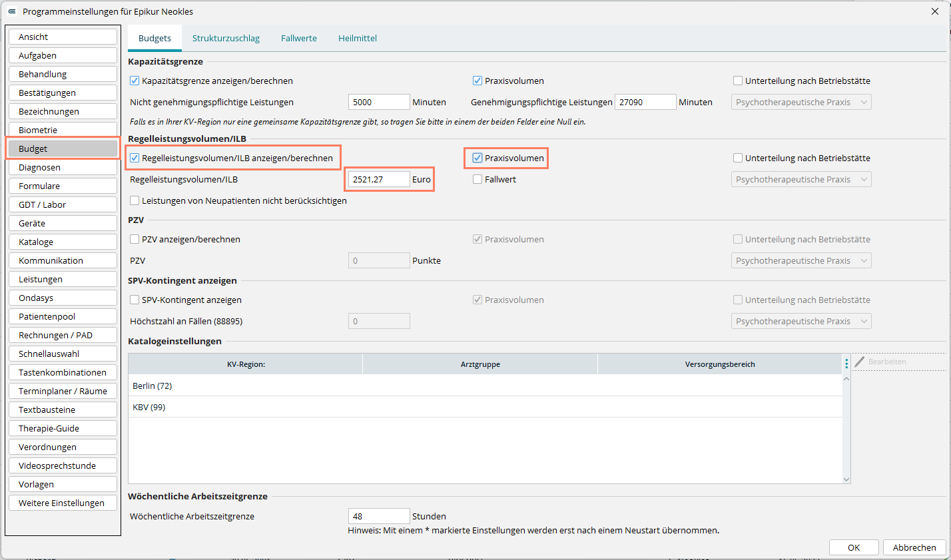
Task: Open the column options three-dot menu
Action: click(x=846, y=364)
